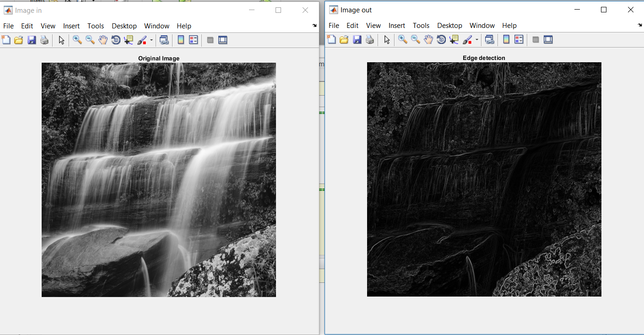The width and height of the screenshot is (644, 335).
Task: Click dock arrow in Image out menu bar
Action: pos(640,26)
